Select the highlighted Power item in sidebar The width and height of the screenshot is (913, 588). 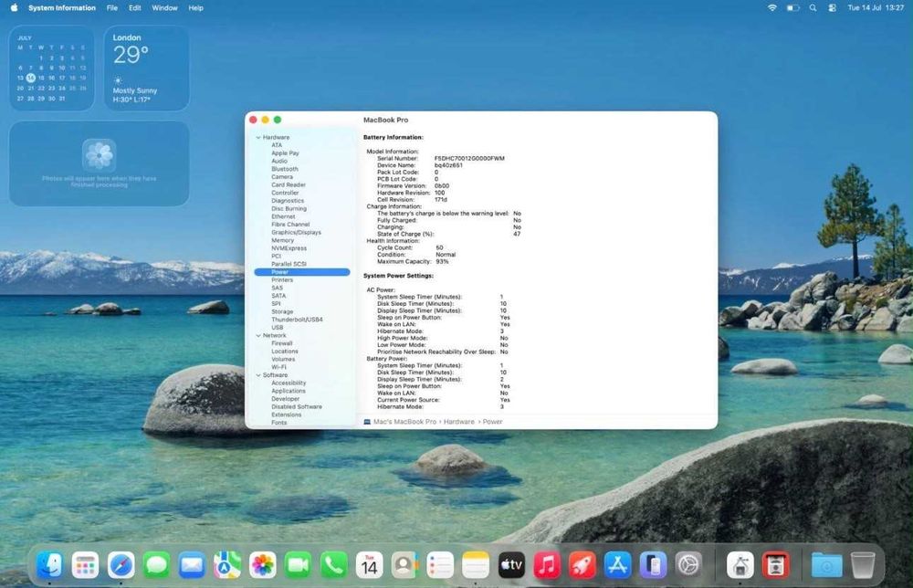pos(302,272)
